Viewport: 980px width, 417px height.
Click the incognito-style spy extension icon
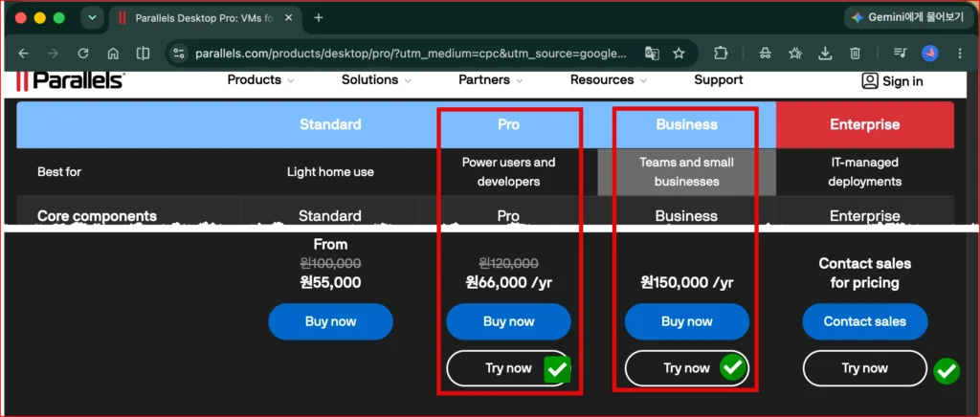(765, 54)
